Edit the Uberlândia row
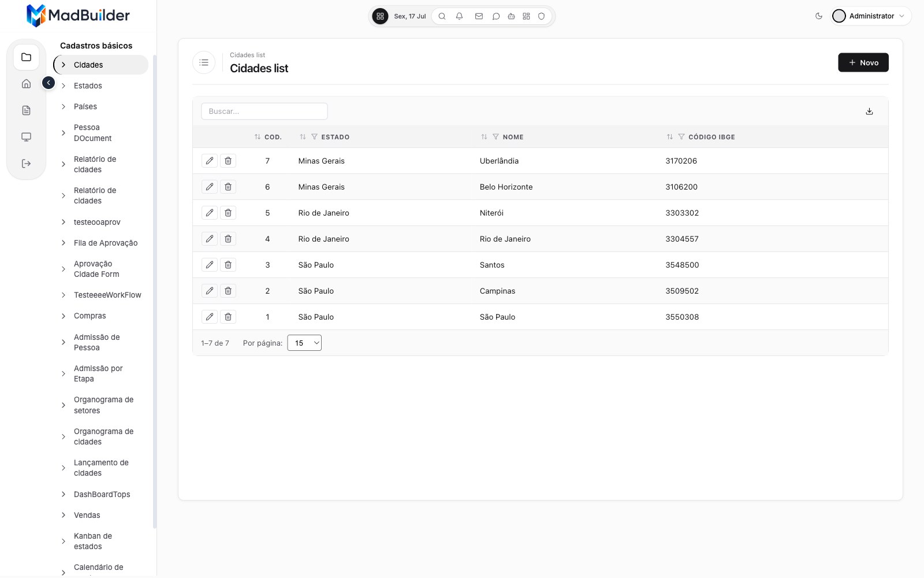924x578 pixels. coord(210,161)
